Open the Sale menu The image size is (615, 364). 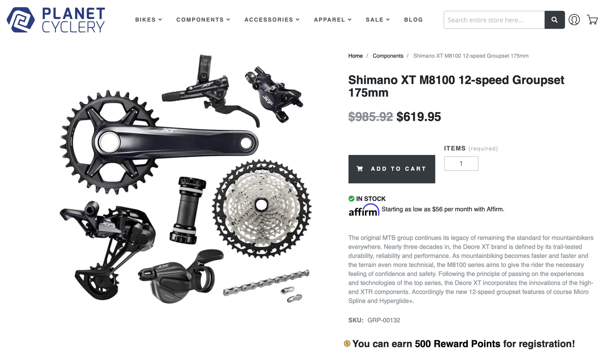click(378, 20)
